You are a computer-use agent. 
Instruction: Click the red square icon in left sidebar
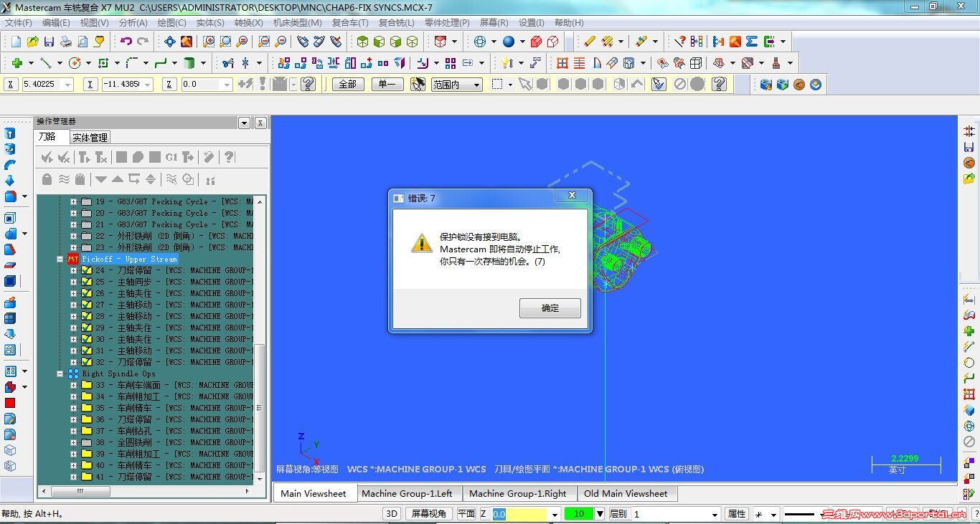pyautogui.click(x=10, y=403)
